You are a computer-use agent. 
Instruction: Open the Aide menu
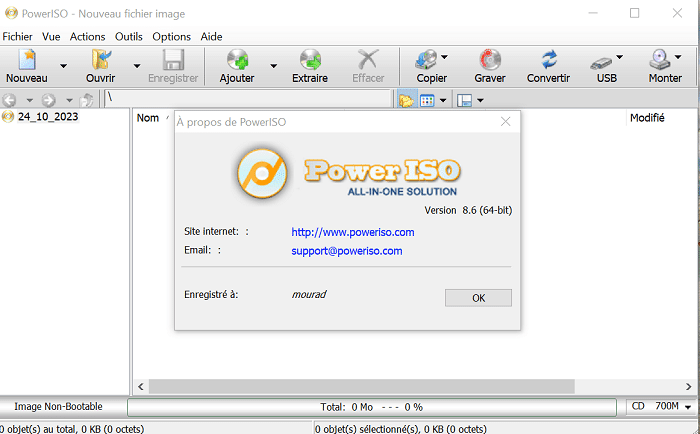pos(211,36)
